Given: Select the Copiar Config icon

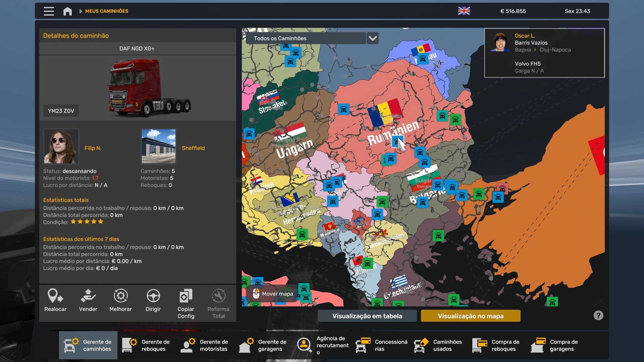Looking at the screenshot, I should click(x=186, y=296).
